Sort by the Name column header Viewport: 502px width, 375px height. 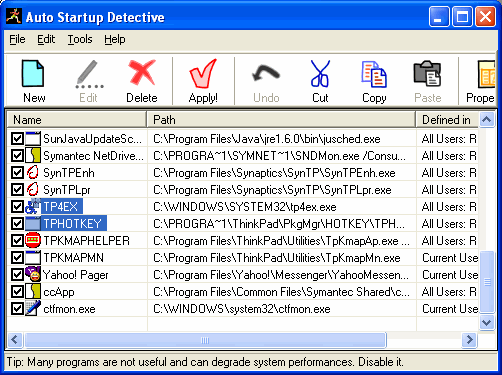[77, 120]
